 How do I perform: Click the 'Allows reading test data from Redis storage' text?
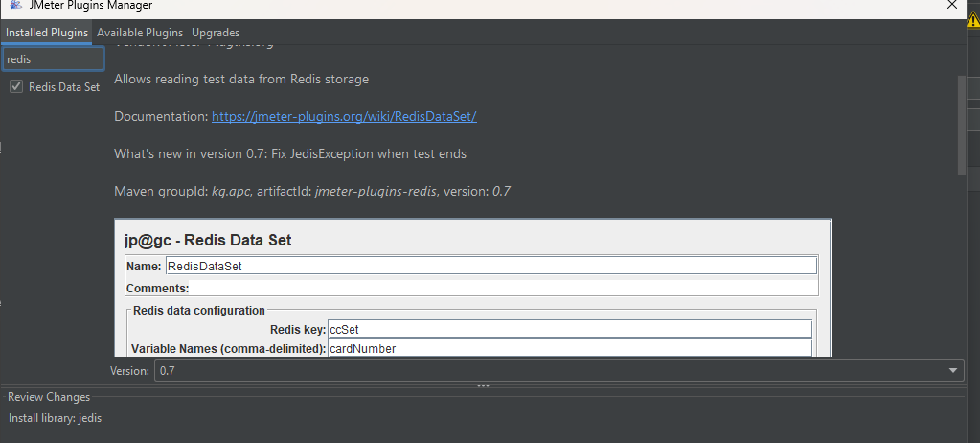(241, 79)
